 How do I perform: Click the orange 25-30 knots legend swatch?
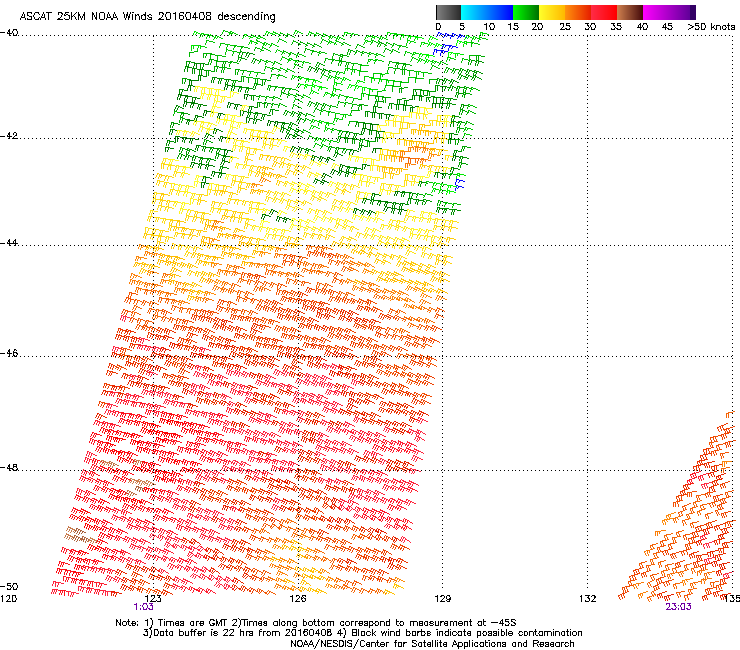click(x=578, y=12)
